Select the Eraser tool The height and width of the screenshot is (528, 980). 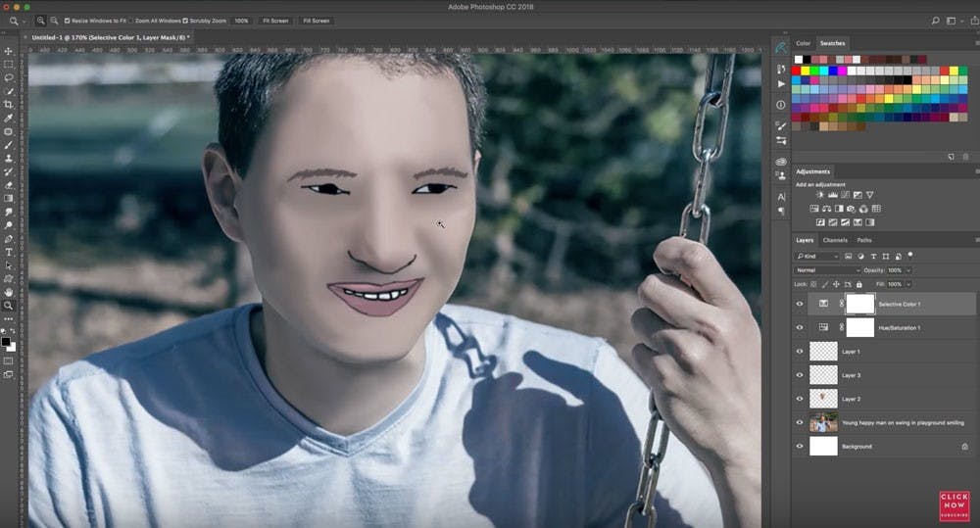click(x=8, y=185)
